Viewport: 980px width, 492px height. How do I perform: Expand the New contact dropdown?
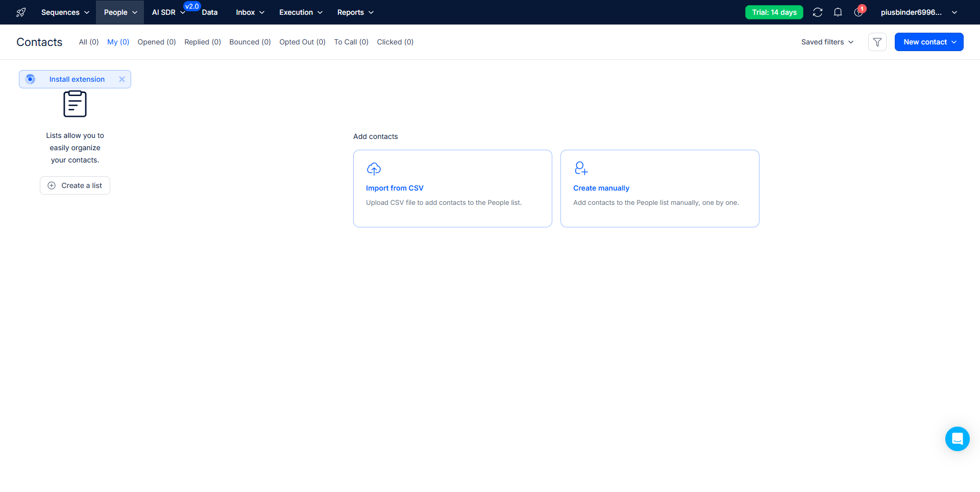click(x=929, y=42)
